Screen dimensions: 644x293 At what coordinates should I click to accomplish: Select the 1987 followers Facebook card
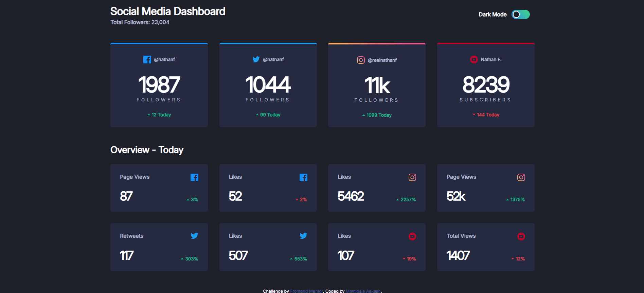(x=159, y=85)
